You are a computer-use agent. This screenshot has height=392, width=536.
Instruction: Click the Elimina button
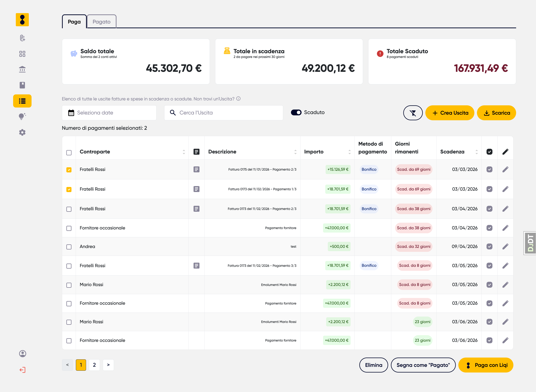tap(374, 365)
